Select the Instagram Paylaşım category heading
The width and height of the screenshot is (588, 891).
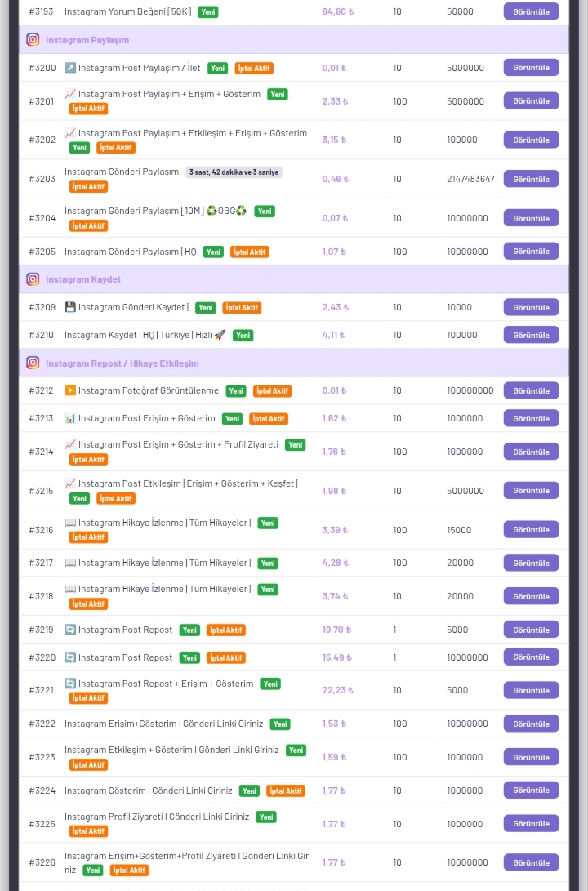87,40
